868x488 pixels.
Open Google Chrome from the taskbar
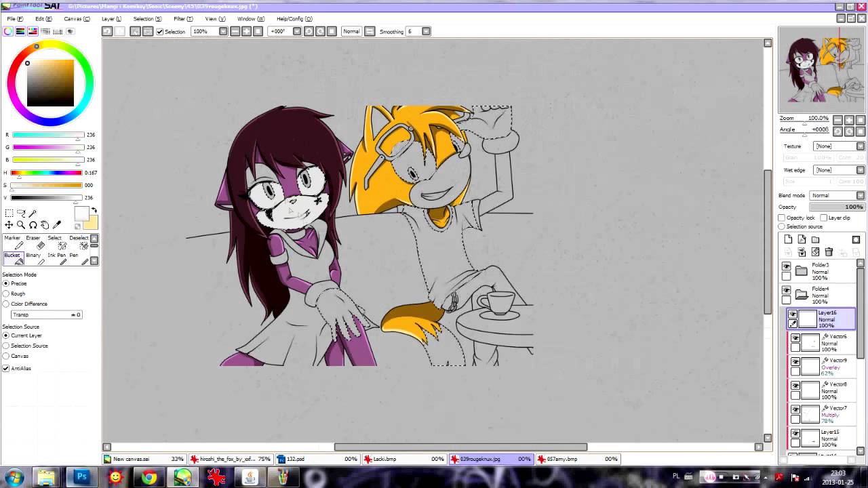pos(149,477)
